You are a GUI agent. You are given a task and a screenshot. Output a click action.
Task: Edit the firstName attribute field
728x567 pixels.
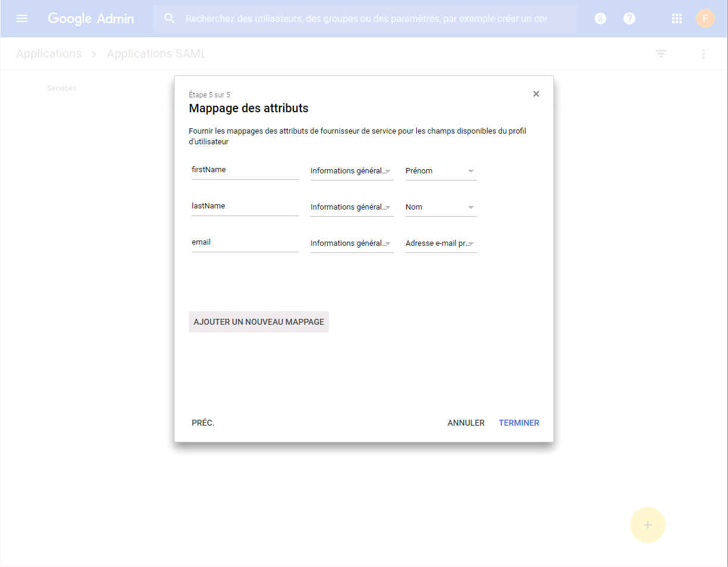[x=245, y=170]
